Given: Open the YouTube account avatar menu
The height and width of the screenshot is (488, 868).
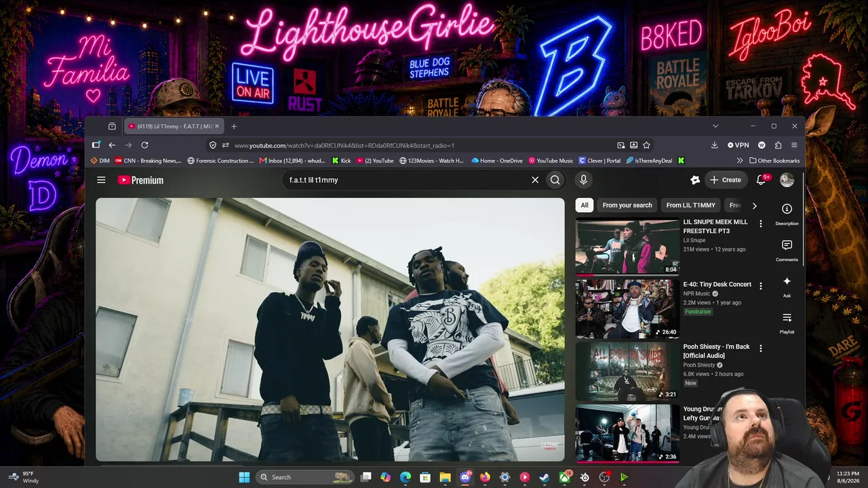Looking at the screenshot, I should pyautogui.click(x=787, y=180).
